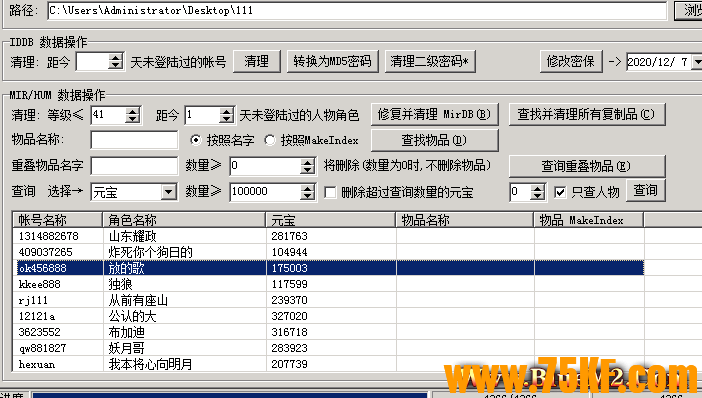Image resolution: width=702 pixels, height=398 pixels.
Task: Uncheck the 只查人物 checkbox
Action: point(560,193)
